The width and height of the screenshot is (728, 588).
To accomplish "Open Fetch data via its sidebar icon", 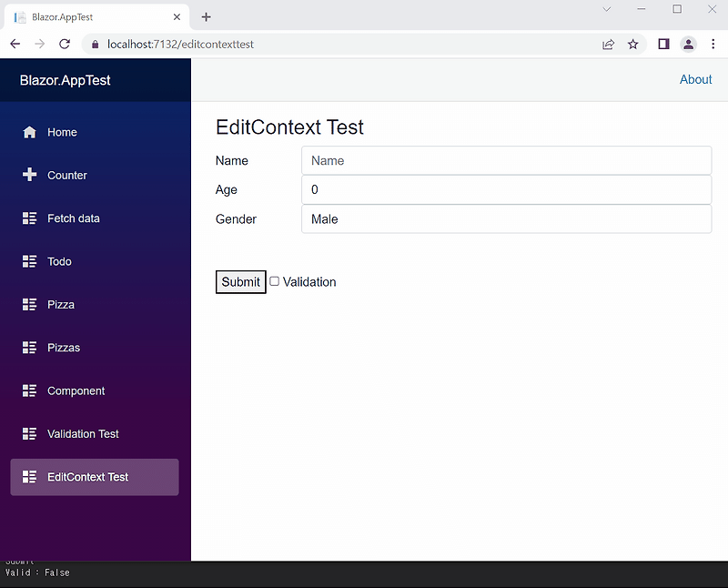I will (31, 218).
